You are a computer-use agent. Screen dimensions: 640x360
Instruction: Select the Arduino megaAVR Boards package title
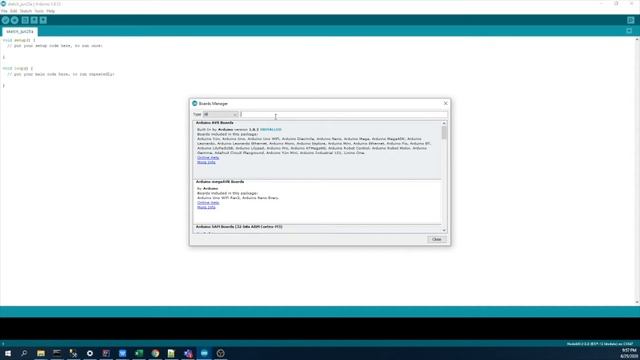220,182
